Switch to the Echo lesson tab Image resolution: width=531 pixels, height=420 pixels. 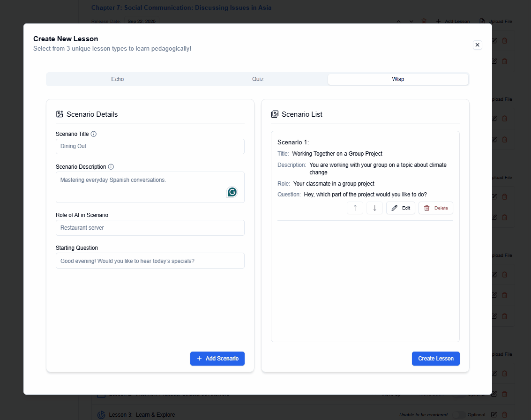point(117,79)
